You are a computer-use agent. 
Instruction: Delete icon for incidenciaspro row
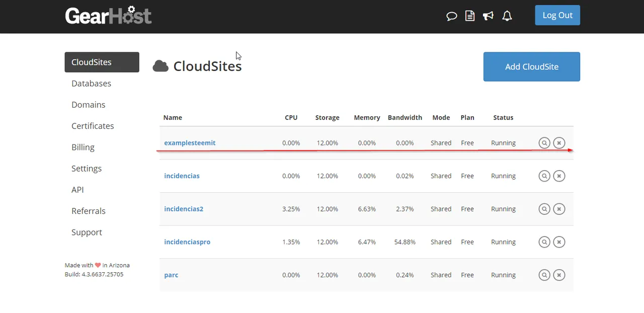coord(559,242)
